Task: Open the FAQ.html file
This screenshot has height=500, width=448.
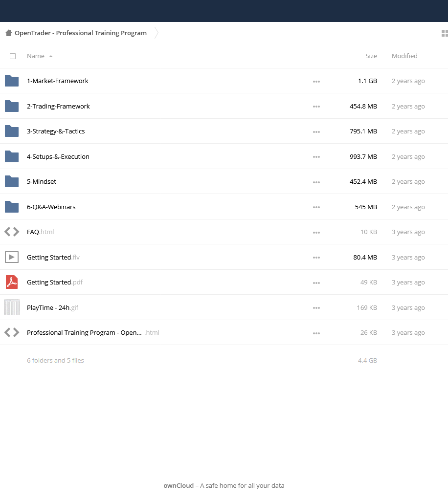Action: (40, 232)
